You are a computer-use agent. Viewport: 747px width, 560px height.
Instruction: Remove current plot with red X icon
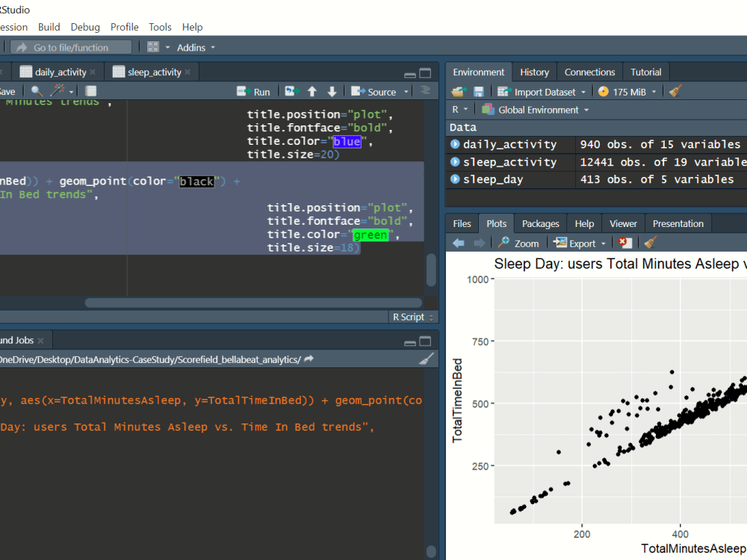coord(624,243)
